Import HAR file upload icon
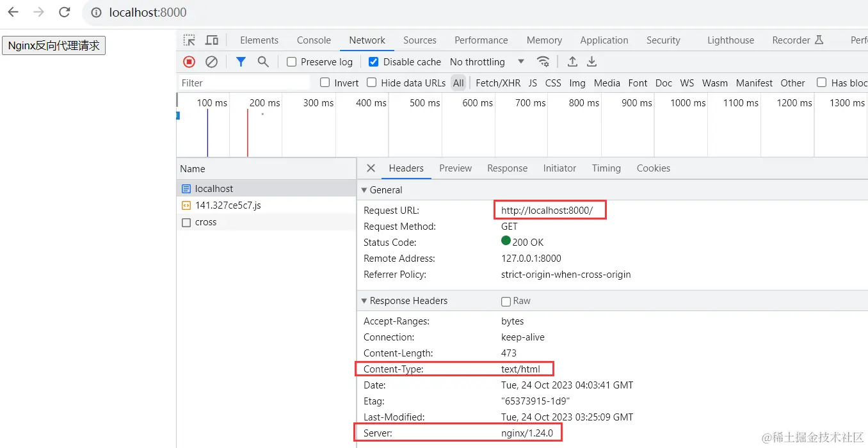The width and height of the screenshot is (868, 448). click(x=572, y=62)
